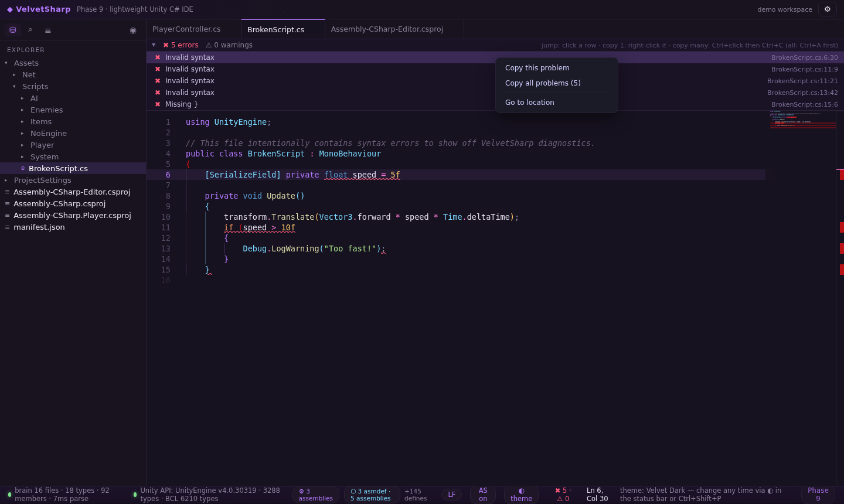The height and width of the screenshot is (504, 844).
Task: Choose Copy this problem from context menu
Action: click(557, 68)
